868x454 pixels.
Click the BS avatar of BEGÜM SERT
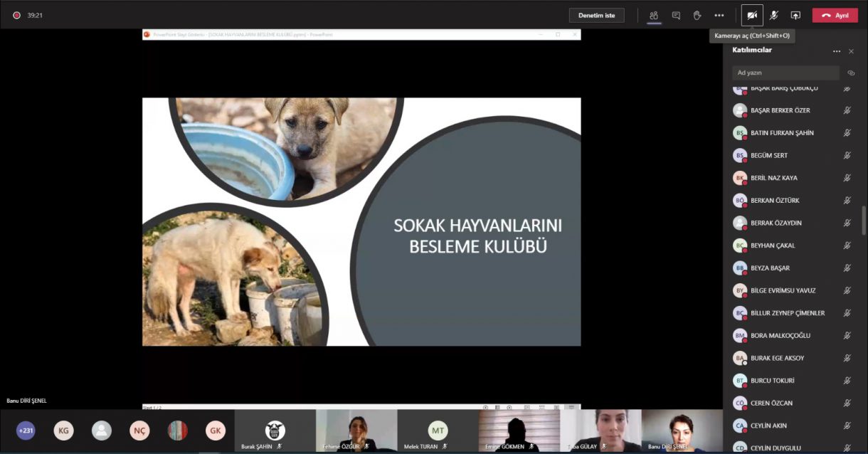click(740, 155)
